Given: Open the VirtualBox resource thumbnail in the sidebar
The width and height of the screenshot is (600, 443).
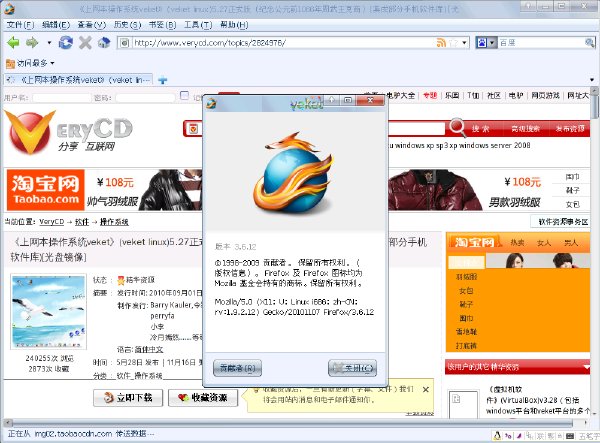Looking at the screenshot, I should [463, 404].
